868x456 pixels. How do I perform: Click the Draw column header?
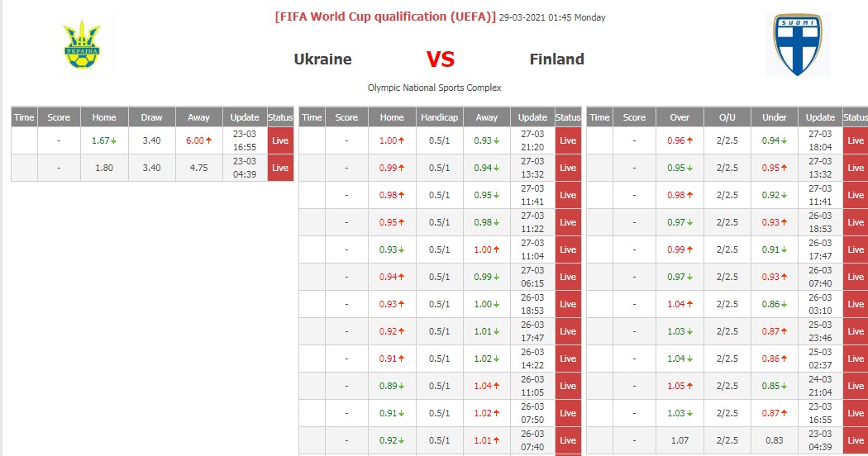(x=152, y=117)
